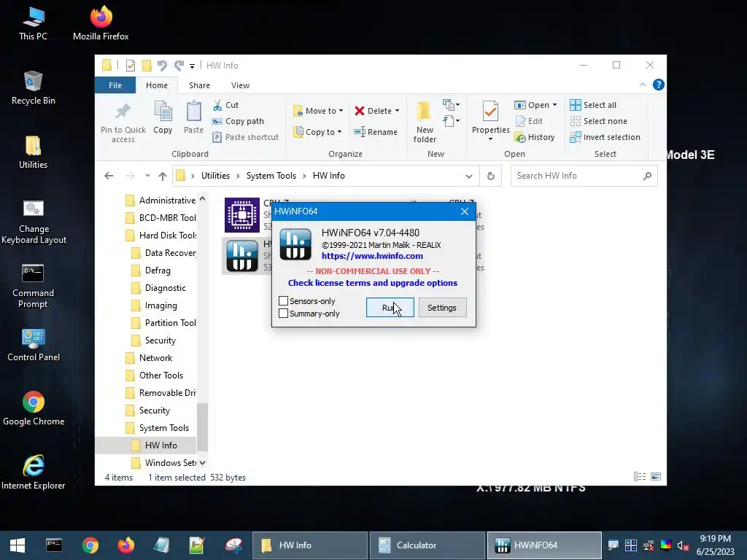Viewport: 747px width, 560px height.
Task: Check license terms and upgrade options link
Action: 373,283
